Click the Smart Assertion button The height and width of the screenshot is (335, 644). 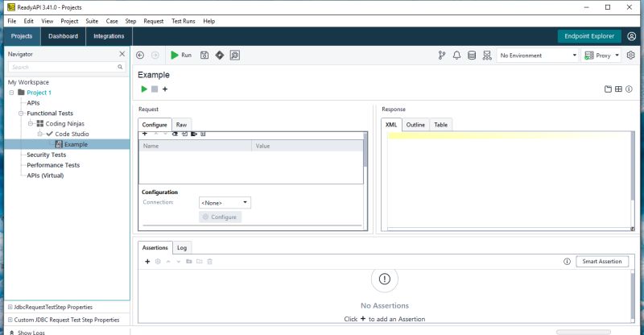(x=602, y=262)
